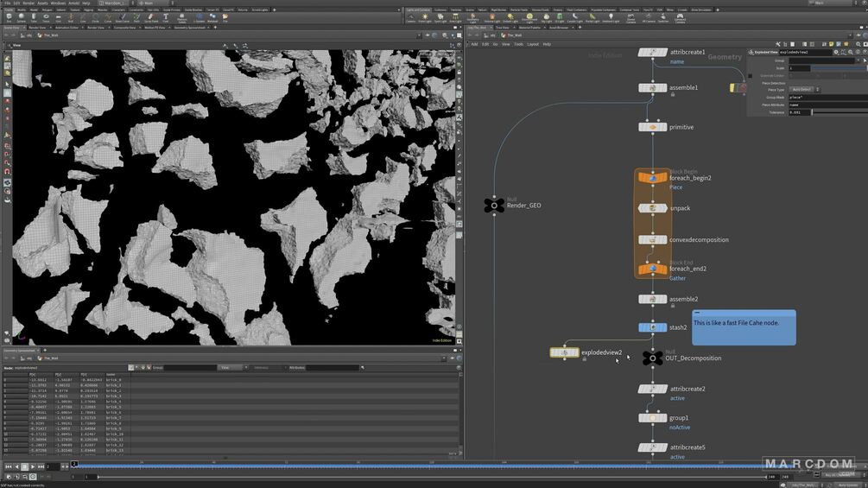Viewport: 868px width, 488px height.
Task: Open the Windows menu
Action: point(58,3)
